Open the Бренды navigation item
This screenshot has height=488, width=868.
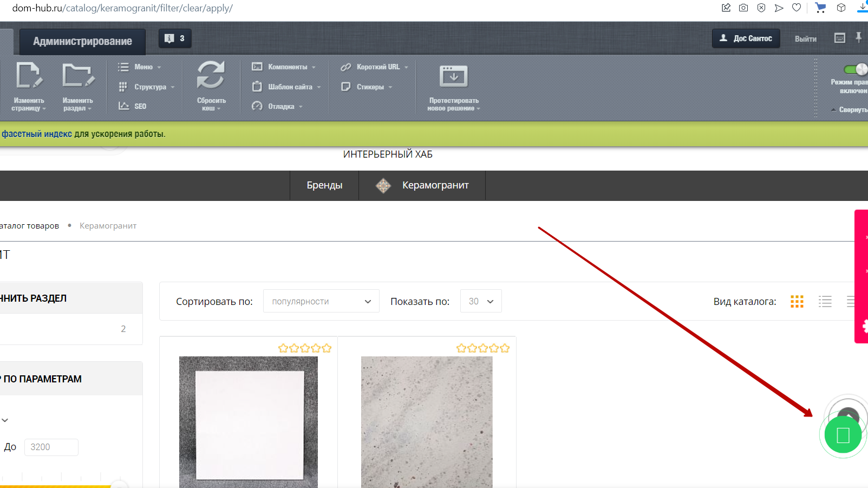coord(324,185)
